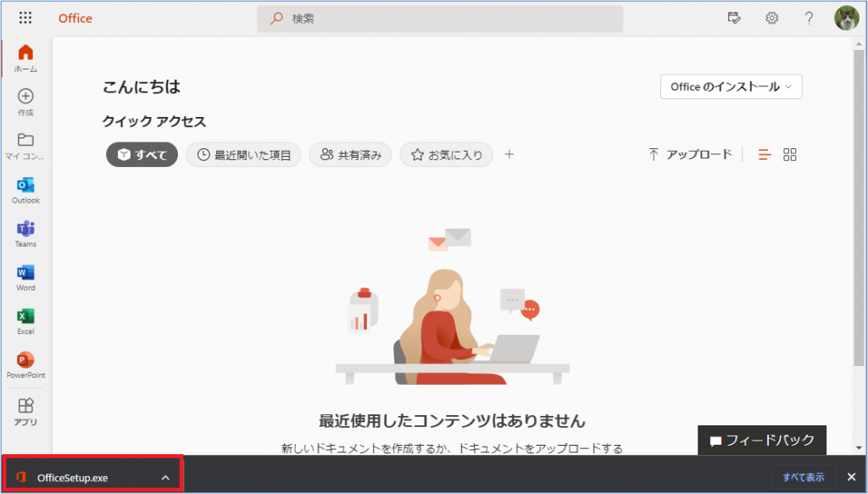Launch PowerPoint from sidebar
Screen dimensions: 868x494
point(25,365)
